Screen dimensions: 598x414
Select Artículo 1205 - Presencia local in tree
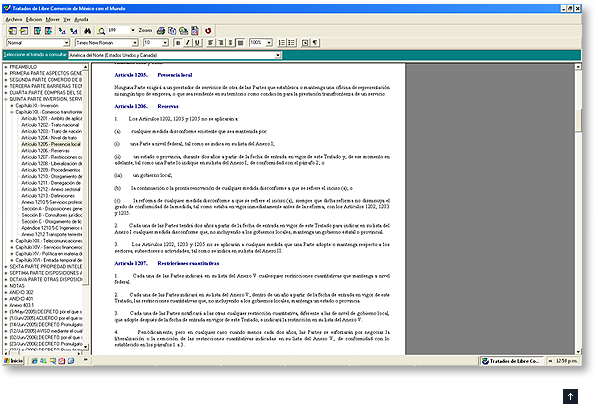point(51,144)
